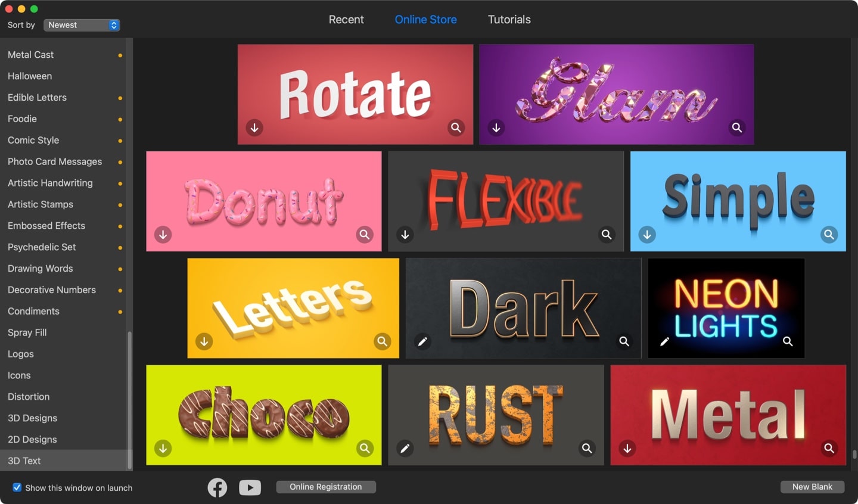Image resolution: width=858 pixels, height=504 pixels.
Task: Uncheck Show this window on launch
Action: pyautogui.click(x=17, y=487)
